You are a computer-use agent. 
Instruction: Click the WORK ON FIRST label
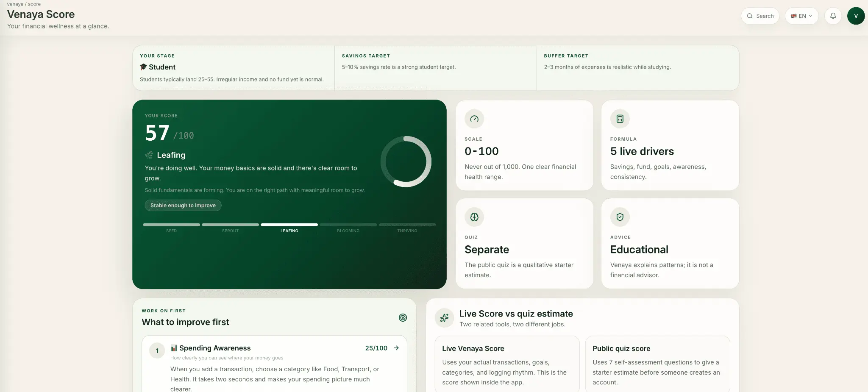(x=164, y=311)
